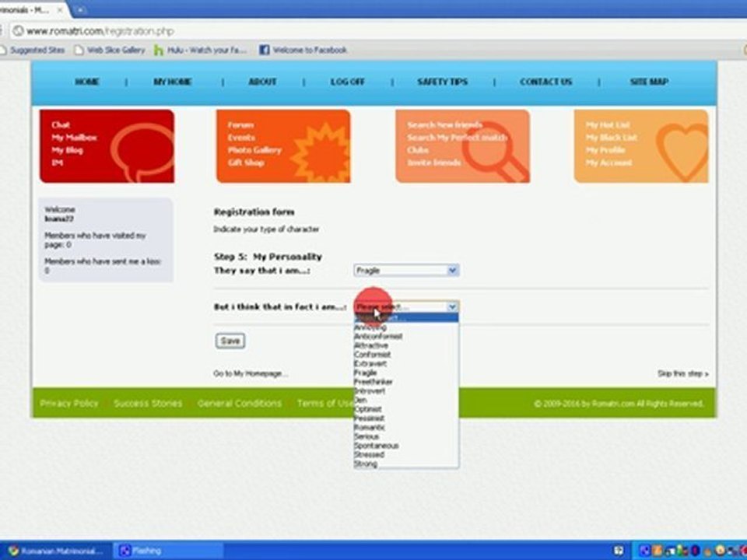Collapse the 'But i think that in fact i am' dropdown
The image size is (747, 560).
point(406,307)
